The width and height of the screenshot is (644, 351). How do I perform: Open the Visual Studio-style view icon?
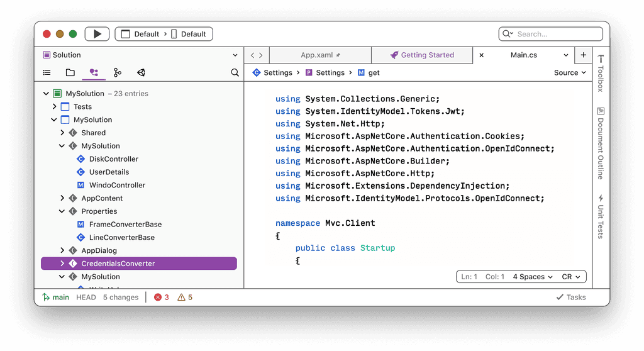coord(141,73)
